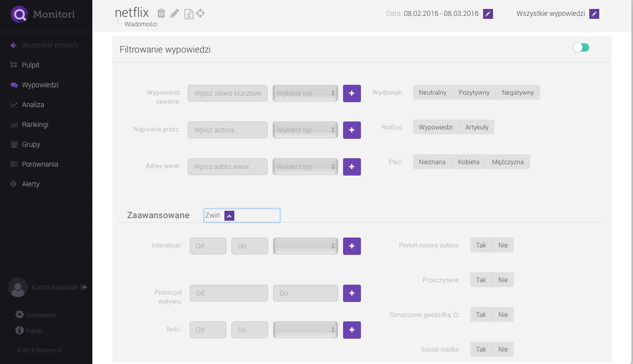633x364 pixels.
Task: Click the Ilość Do input field
Action: pyautogui.click(x=250, y=330)
